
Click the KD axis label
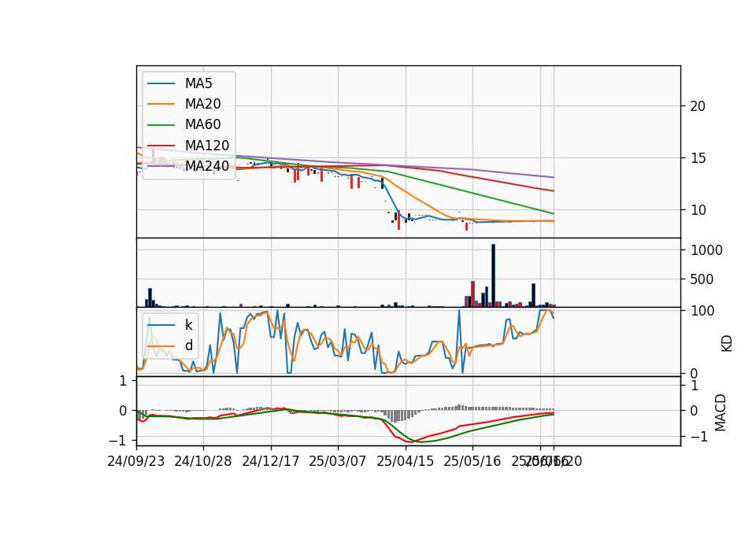[x=727, y=344]
